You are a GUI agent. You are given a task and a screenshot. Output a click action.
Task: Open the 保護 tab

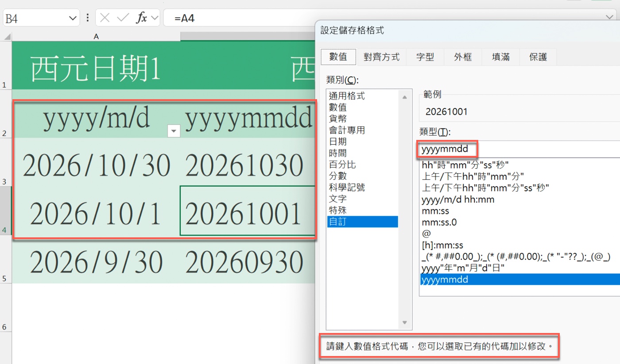point(538,57)
